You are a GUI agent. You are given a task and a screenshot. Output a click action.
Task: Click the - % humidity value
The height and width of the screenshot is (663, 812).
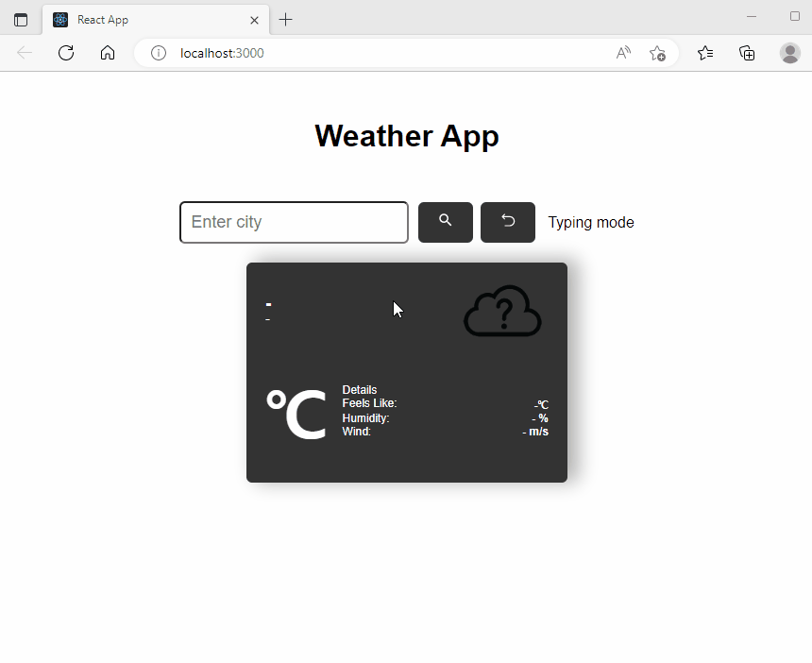[540, 418]
